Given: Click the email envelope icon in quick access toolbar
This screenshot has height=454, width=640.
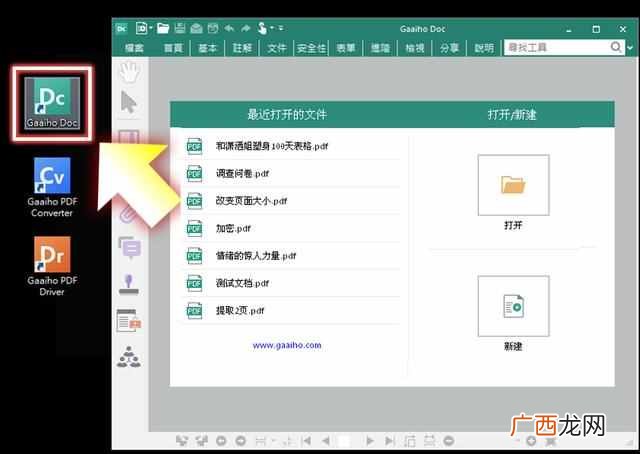Looking at the screenshot, I should pos(196,28).
